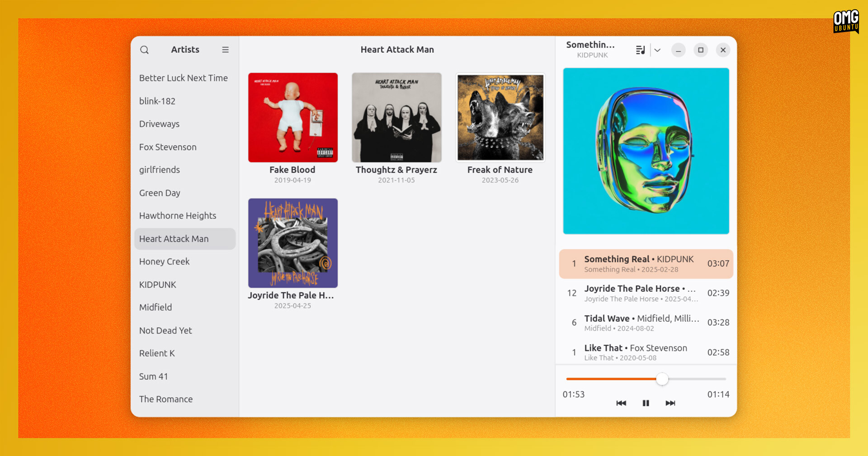Screen dimensions: 868x456
Task: Click the Fake Blood album title
Action: pos(292,170)
